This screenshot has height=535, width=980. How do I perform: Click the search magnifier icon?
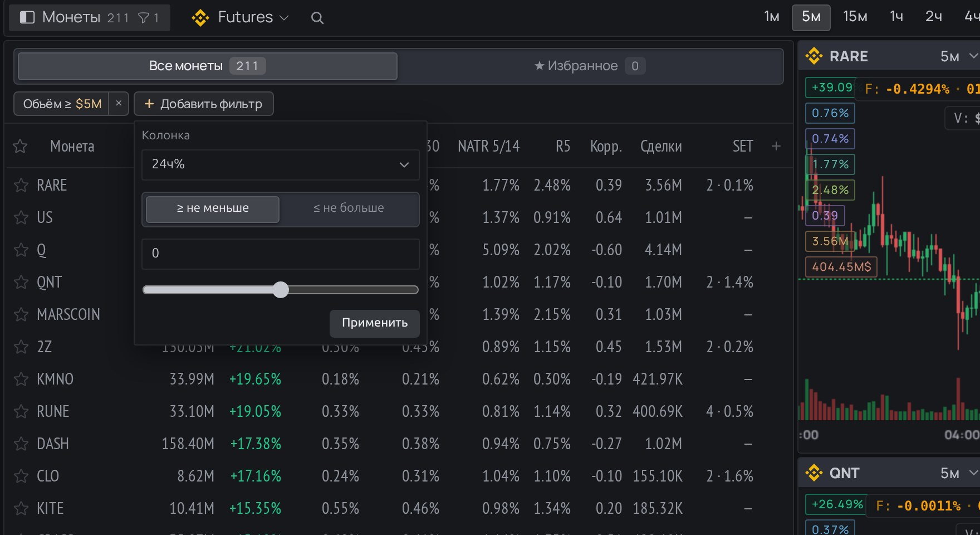click(317, 18)
